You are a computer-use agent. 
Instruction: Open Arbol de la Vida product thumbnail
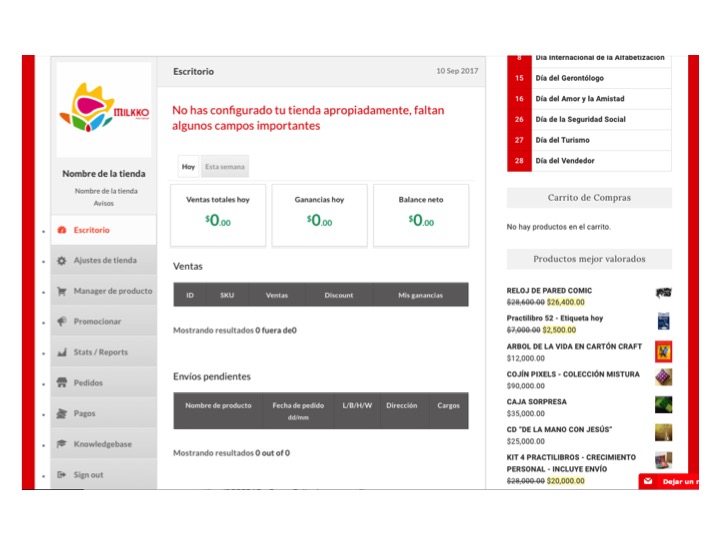(664, 351)
